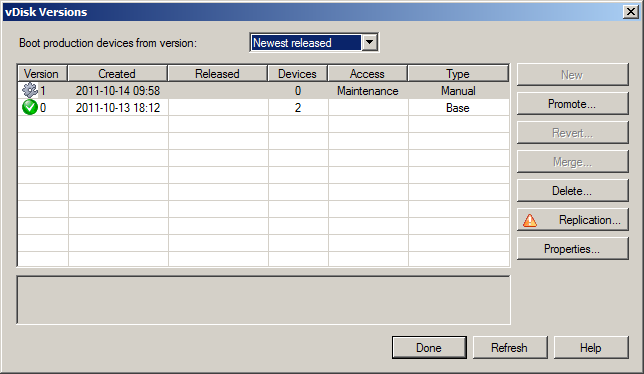Image resolution: width=644 pixels, height=374 pixels.
Task: Click the Delete button
Action: tap(573, 190)
